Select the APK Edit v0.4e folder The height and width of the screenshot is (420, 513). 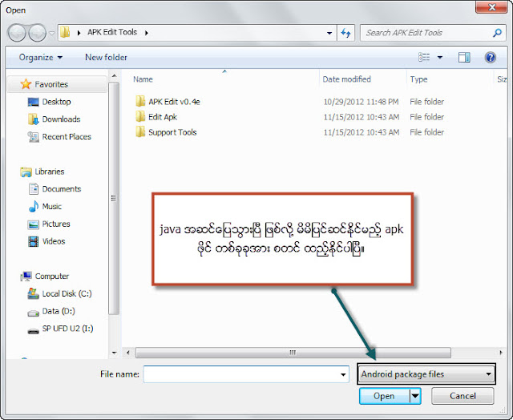174,102
